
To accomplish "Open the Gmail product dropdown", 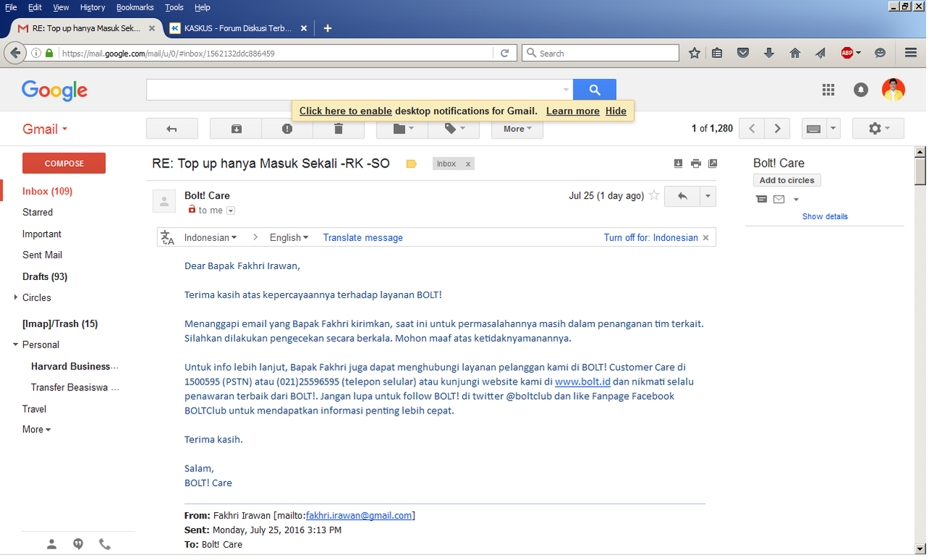I will coord(45,129).
